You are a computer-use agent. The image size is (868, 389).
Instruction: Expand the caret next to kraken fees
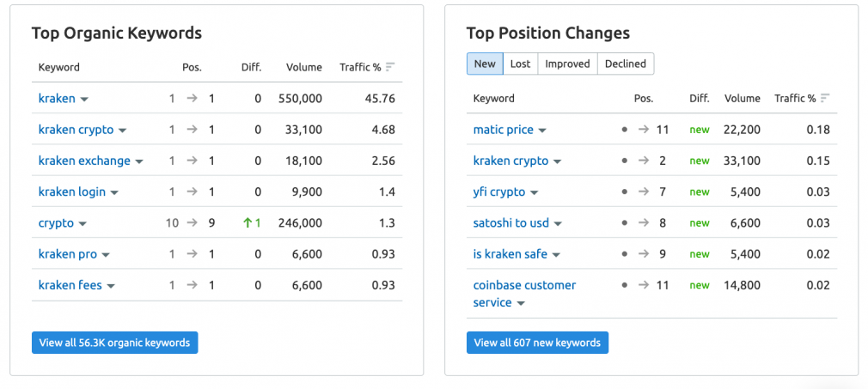[111, 286]
